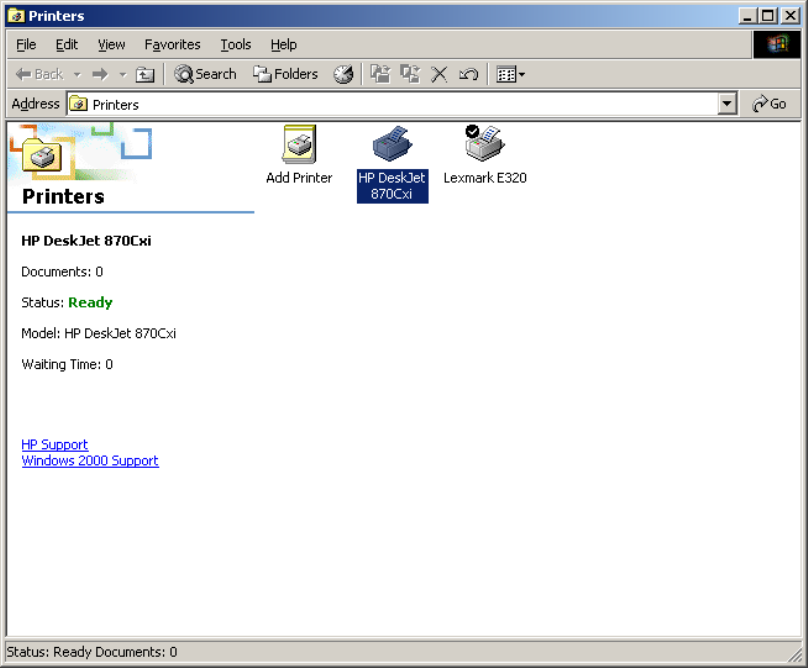Click the window resize grip corner
This screenshot has height=668, width=808.
click(795, 655)
